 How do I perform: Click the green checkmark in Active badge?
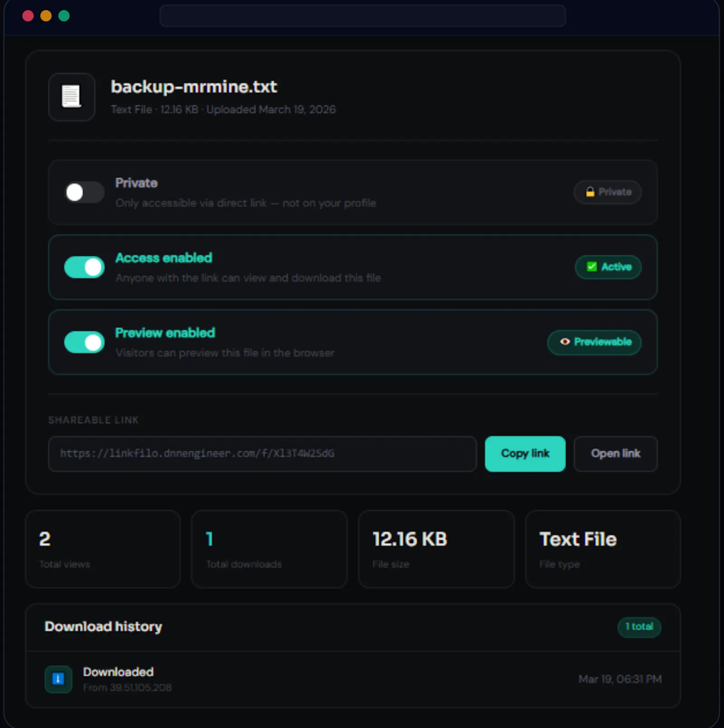click(x=592, y=266)
